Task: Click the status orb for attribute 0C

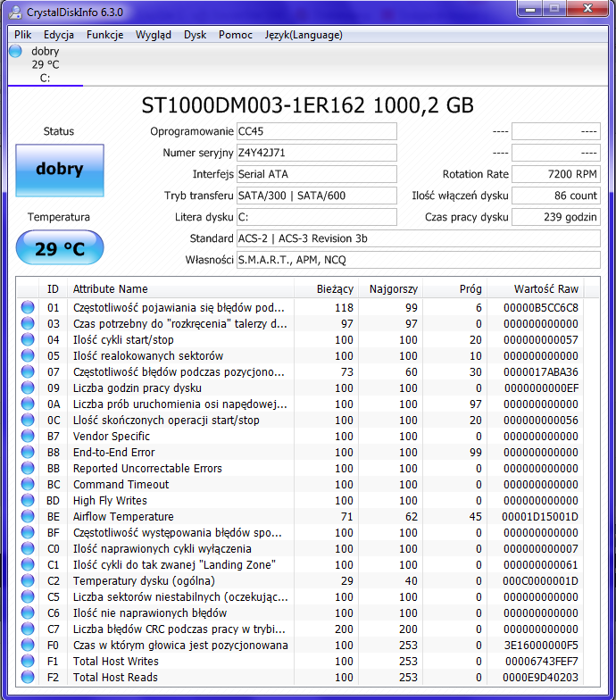Action: tap(28, 420)
